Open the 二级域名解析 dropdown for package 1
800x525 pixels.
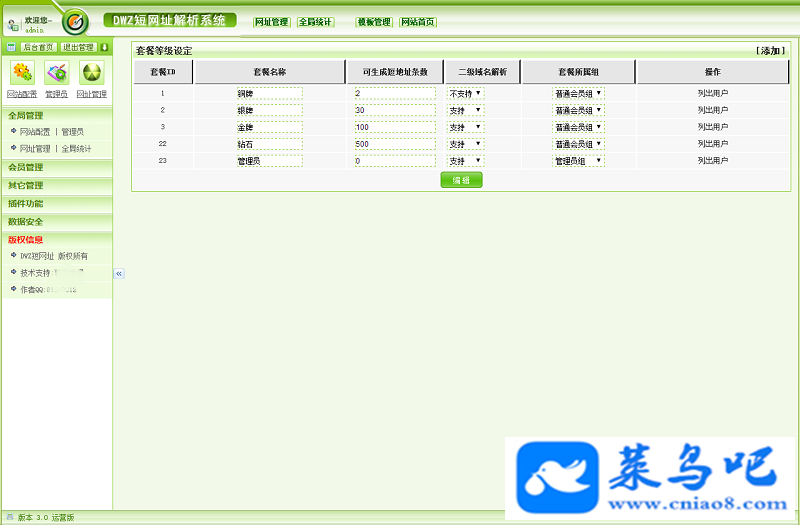tap(465, 93)
